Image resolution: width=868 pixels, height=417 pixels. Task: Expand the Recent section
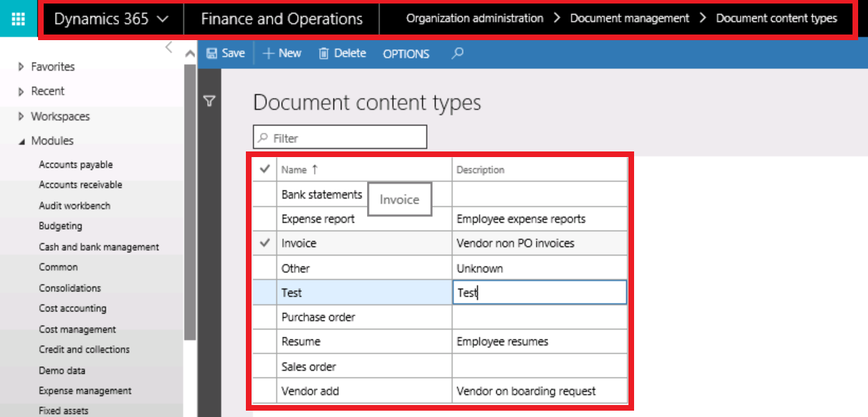tap(41, 92)
